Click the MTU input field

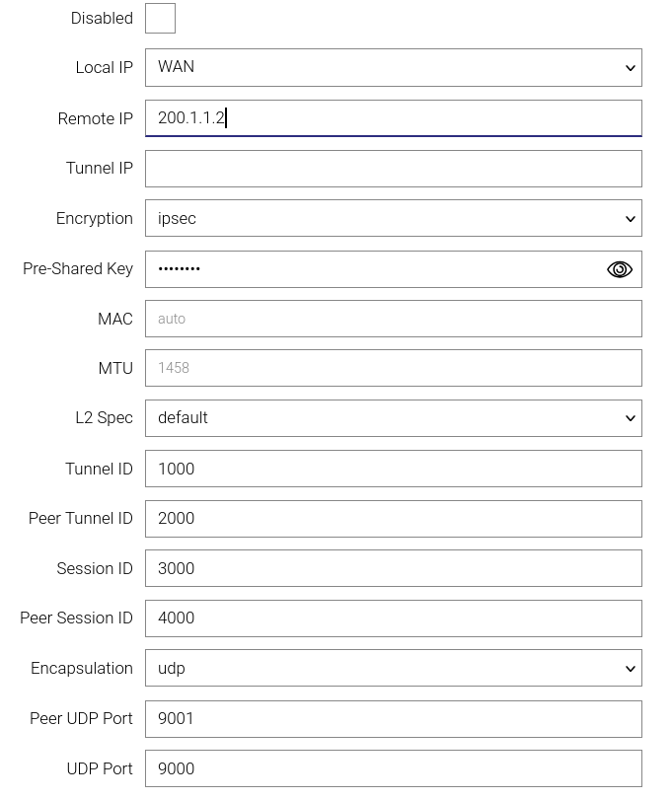click(393, 368)
